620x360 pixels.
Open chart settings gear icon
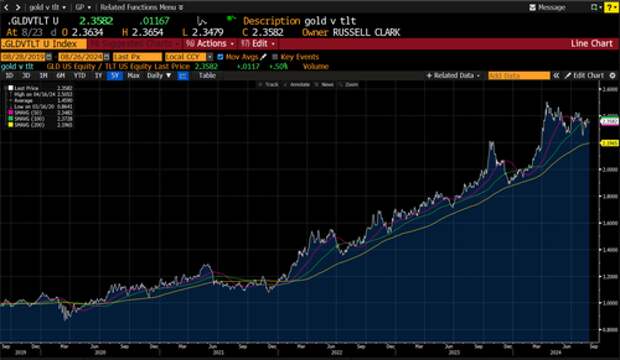(x=612, y=75)
